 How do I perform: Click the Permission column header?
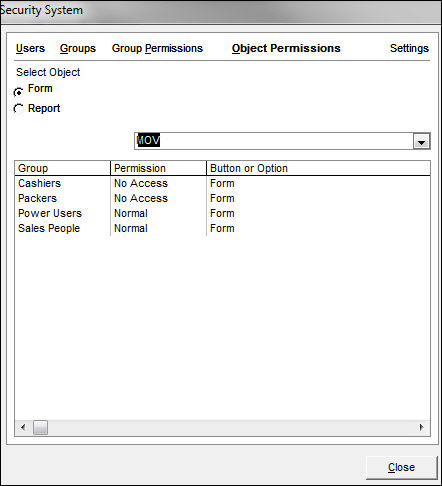tap(158, 168)
